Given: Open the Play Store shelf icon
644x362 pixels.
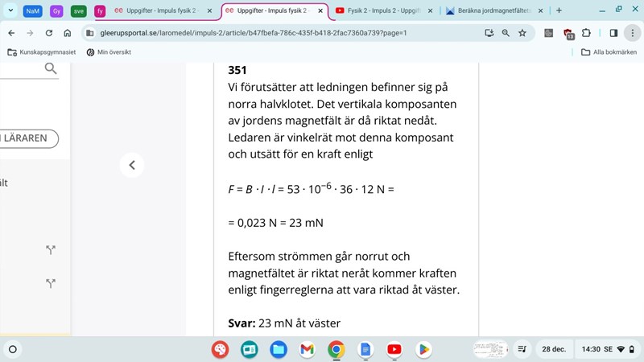Looking at the screenshot, I should [423, 349].
